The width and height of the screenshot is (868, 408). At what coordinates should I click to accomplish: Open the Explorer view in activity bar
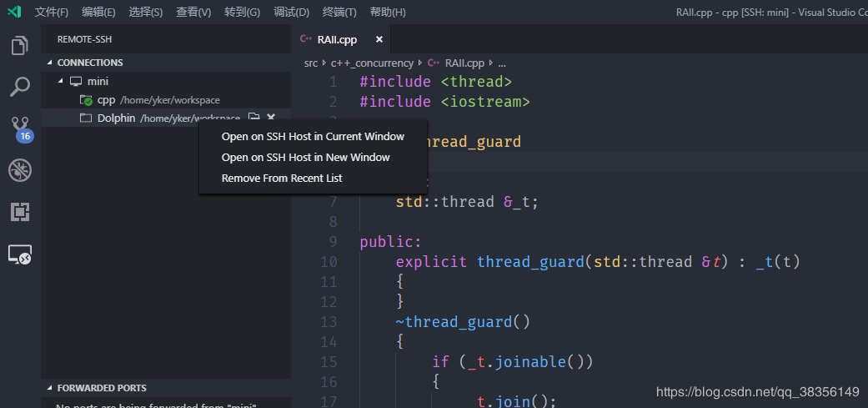click(20, 46)
